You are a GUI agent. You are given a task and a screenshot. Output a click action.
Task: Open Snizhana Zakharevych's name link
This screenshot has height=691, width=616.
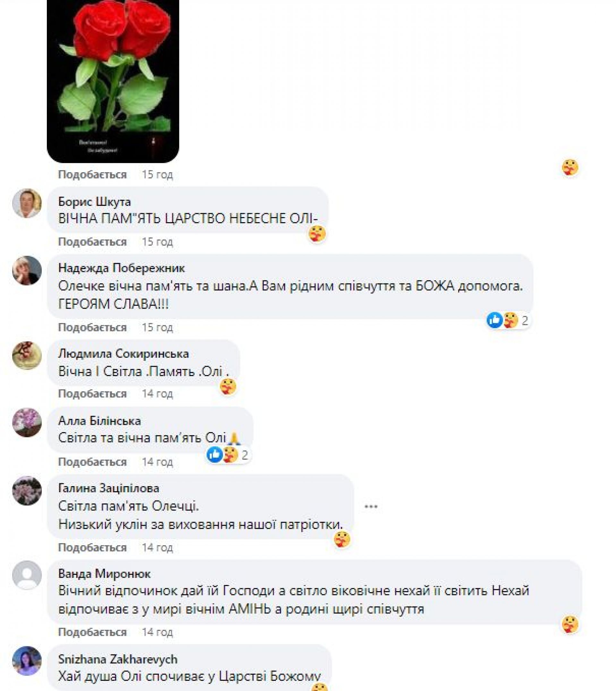pyautogui.click(x=118, y=659)
